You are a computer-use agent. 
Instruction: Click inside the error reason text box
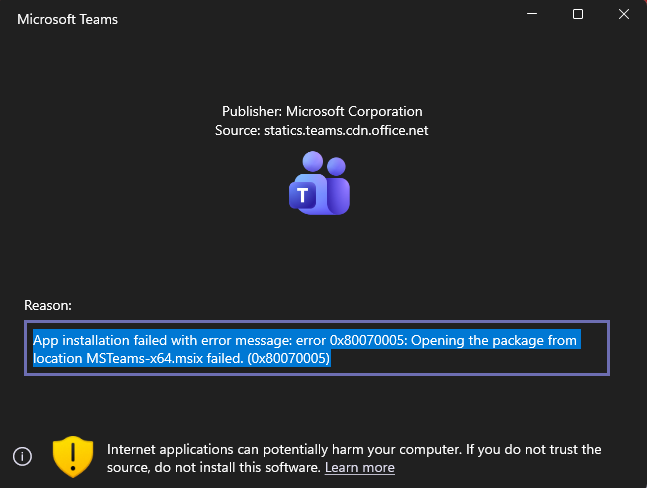tap(317, 348)
